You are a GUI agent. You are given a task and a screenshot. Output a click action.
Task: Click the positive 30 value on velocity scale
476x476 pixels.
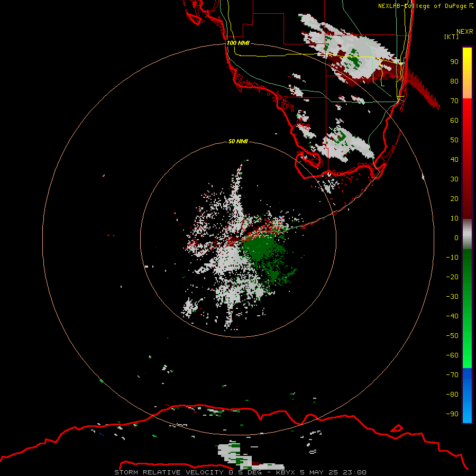click(454, 179)
